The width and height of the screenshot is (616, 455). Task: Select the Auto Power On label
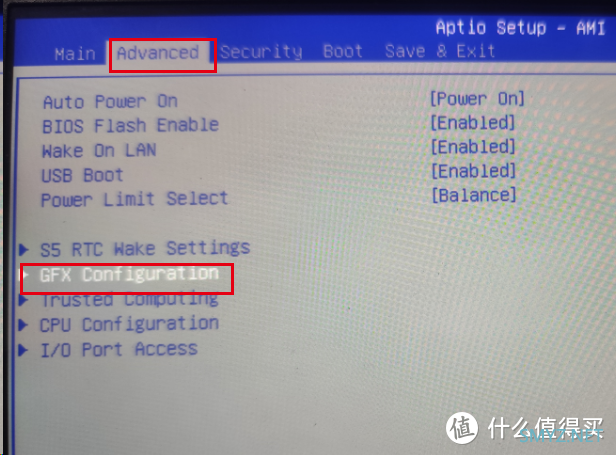click(x=110, y=102)
